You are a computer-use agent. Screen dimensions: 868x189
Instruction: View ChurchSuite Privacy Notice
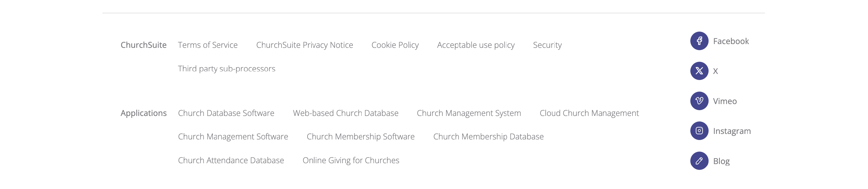point(304,45)
